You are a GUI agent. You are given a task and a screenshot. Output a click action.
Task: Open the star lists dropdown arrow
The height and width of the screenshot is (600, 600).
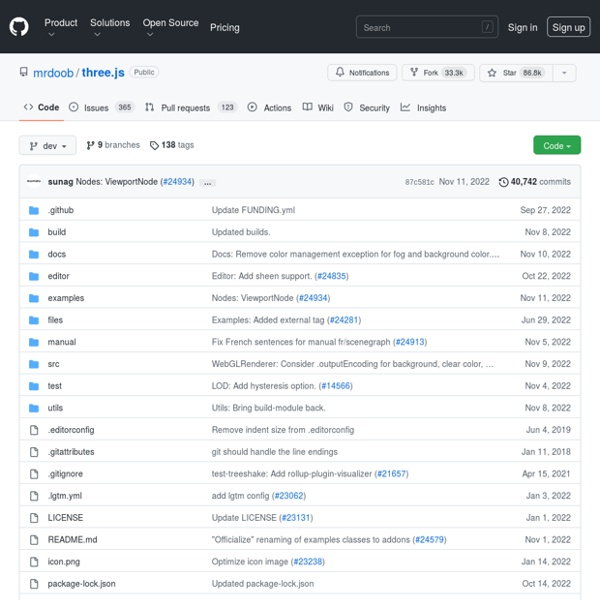[x=564, y=73]
